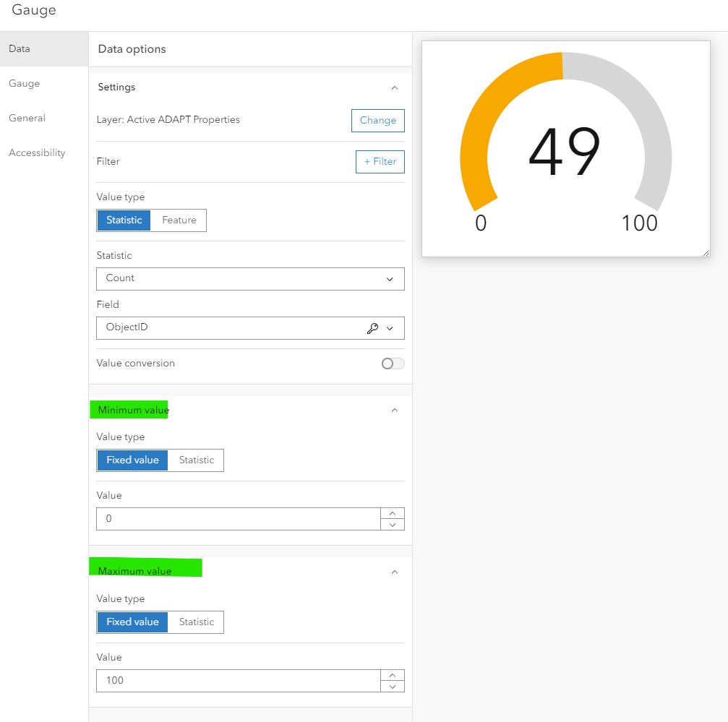Click the up stepper arrow for Minimum value
The width and height of the screenshot is (728, 722).
[x=392, y=514]
